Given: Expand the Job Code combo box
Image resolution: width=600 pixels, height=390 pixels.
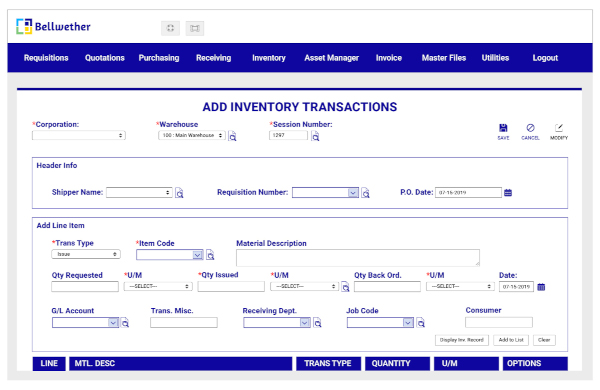Looking at the screenshot, I should tap(408, 323).
